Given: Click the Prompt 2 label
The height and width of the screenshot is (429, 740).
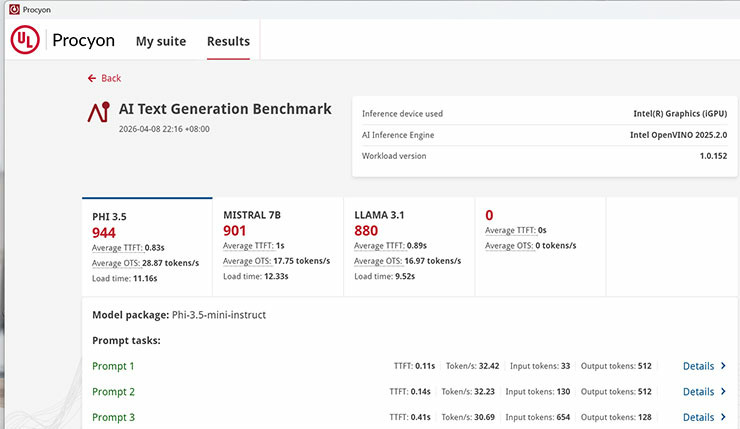Looking at the screenshot, I should click(113, 392).
